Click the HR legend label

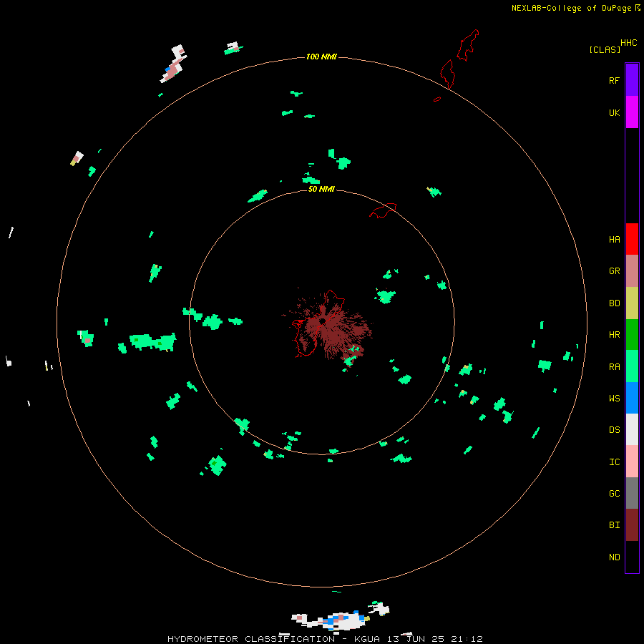(614, 335)
